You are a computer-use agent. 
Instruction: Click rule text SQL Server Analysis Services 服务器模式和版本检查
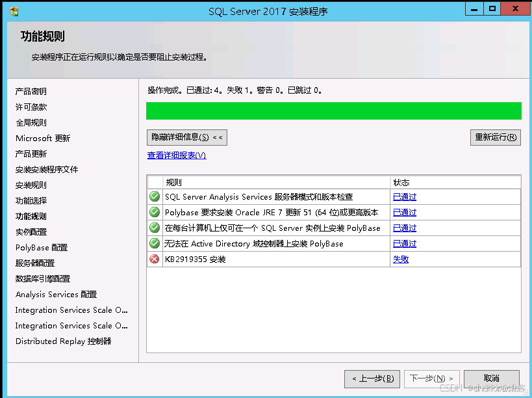[x=259, y=196]
